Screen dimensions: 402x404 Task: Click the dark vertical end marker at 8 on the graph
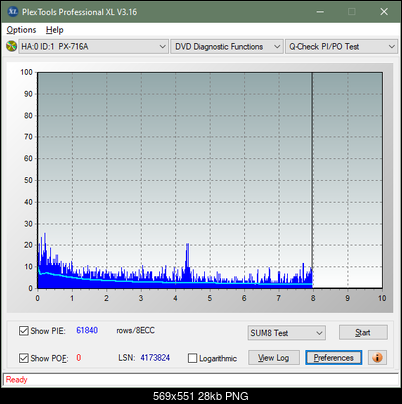click(312, 180)
